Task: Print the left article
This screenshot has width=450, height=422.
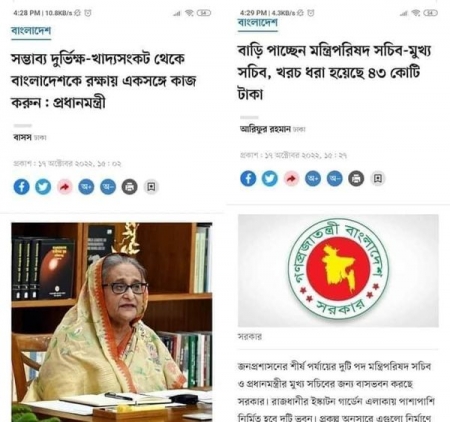Action: [x=130, y=187]
